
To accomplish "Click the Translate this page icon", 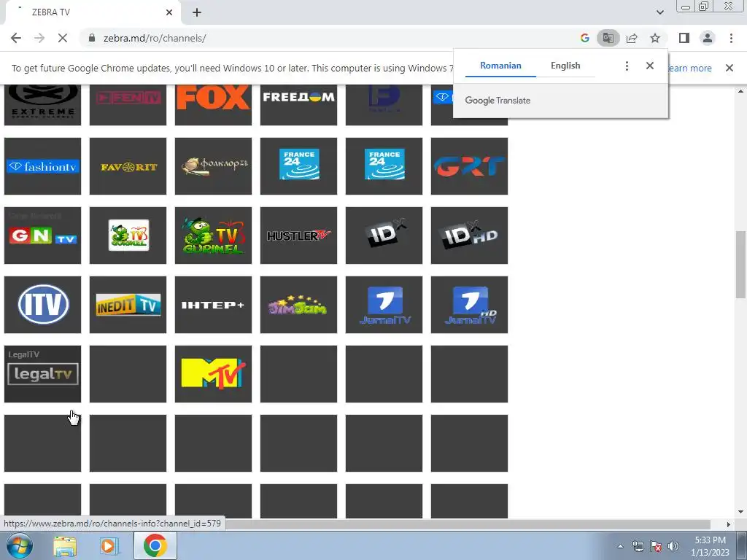I will 608,38.
